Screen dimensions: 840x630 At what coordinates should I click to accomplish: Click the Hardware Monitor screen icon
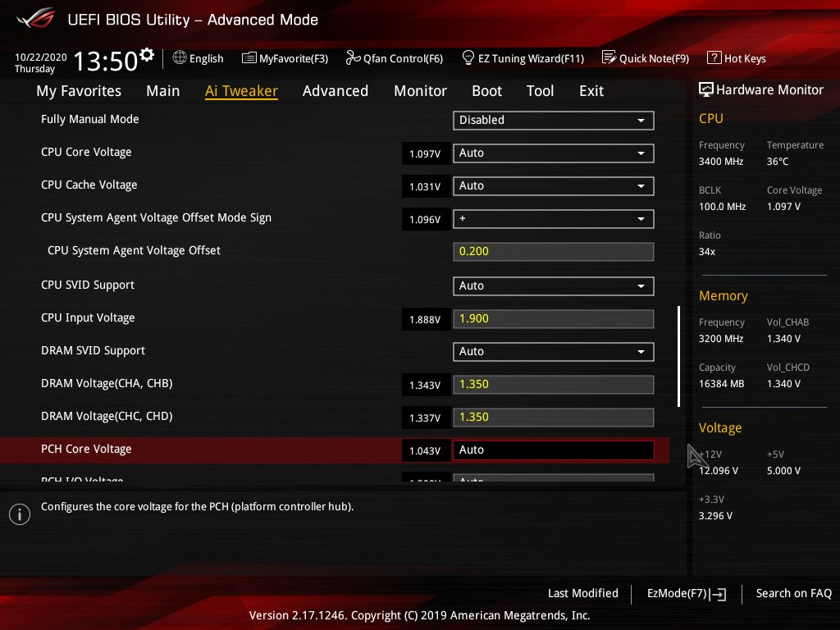point(706,89)
